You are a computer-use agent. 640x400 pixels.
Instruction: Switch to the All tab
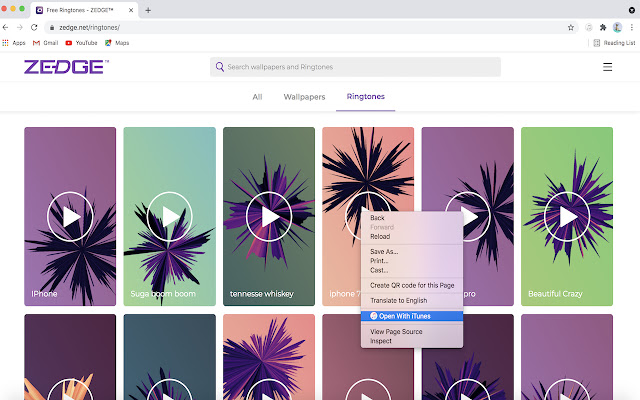[x=257, y=97]
